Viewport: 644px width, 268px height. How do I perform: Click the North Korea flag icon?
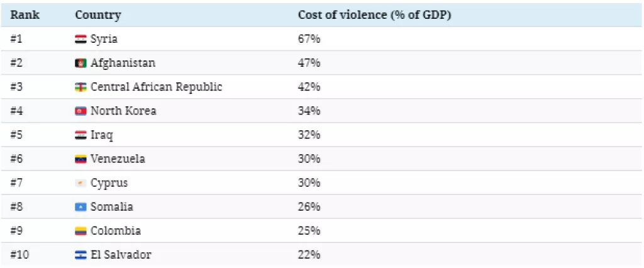pyautogui.click(x=80, y=111)
